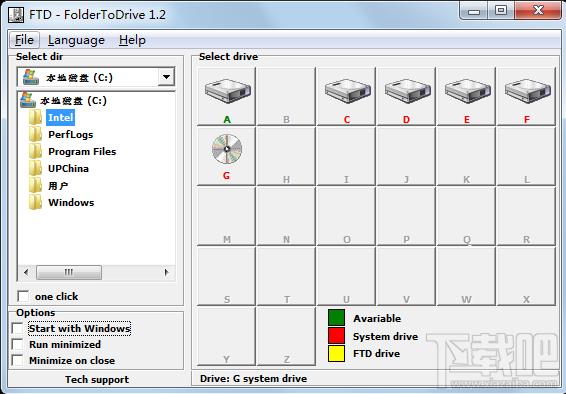Select the PerfLogs folder name
Image resolution: width=566 pixels, height=394 pixels.
[71, 135]
